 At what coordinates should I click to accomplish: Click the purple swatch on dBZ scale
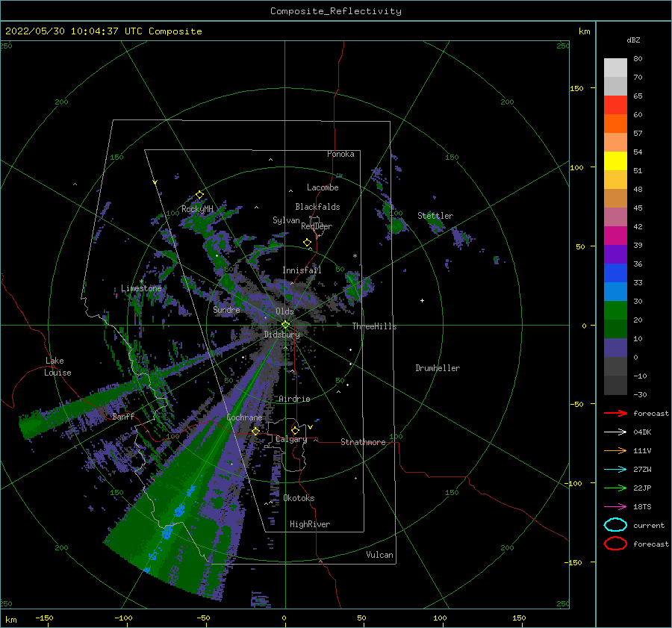coord(615,254)
